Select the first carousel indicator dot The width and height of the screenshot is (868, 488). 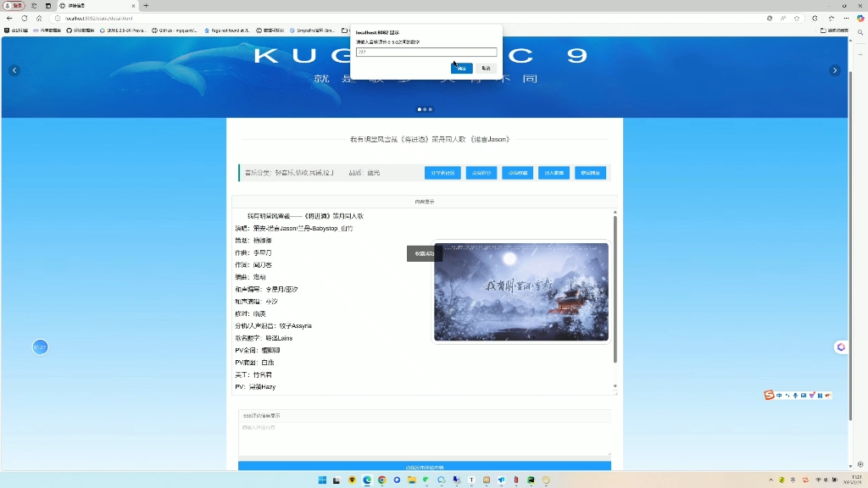419,109
